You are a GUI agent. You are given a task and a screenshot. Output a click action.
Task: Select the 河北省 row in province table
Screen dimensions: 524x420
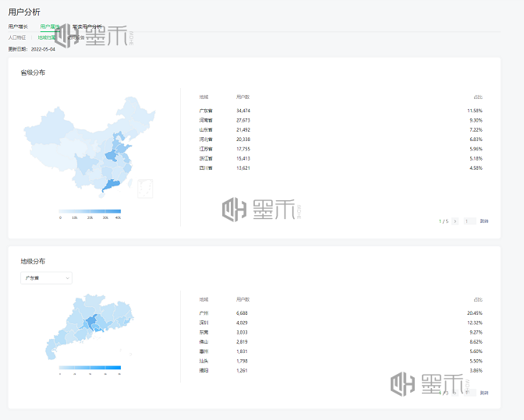[x=341, y=139]
